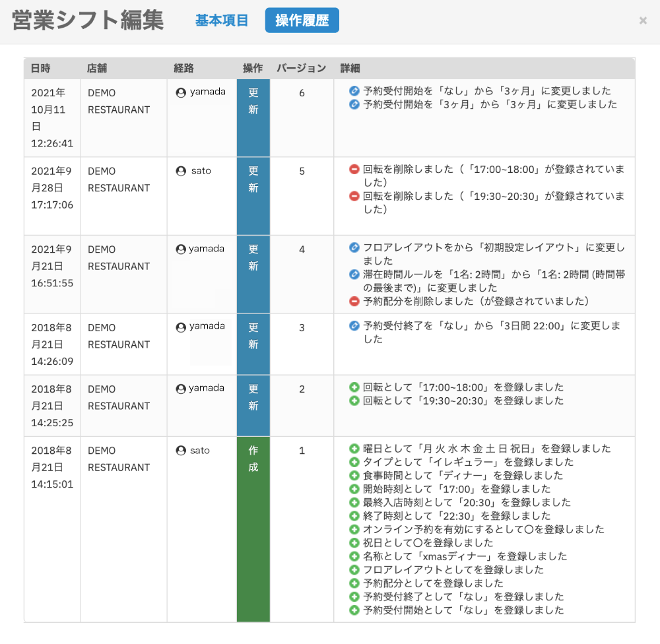The height and width of the screenshot is (644, 660).
Task: Click the 操作 column header
Action: (x=253, y=68)
